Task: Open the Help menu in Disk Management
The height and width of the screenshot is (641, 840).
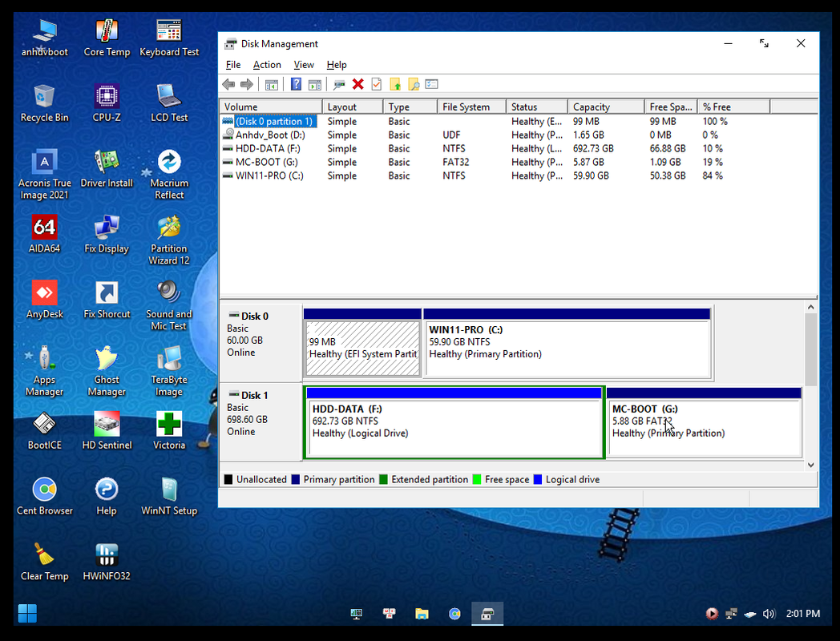Action: point(337,65)
